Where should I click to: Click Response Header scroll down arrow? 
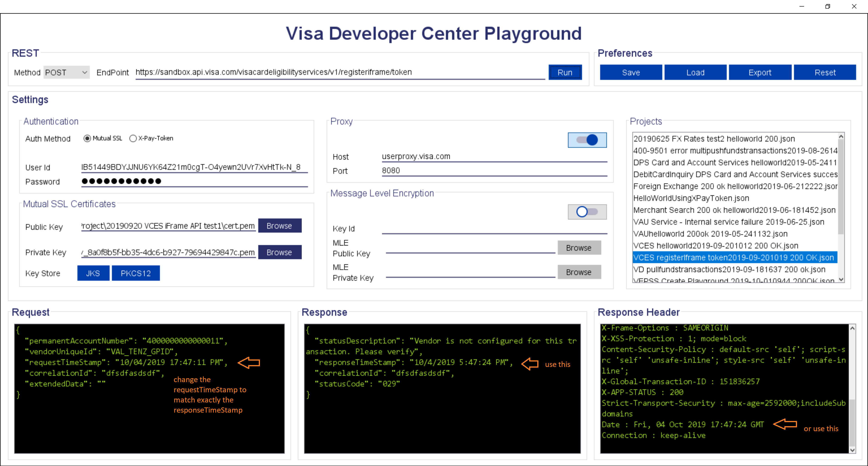point(852,450)
